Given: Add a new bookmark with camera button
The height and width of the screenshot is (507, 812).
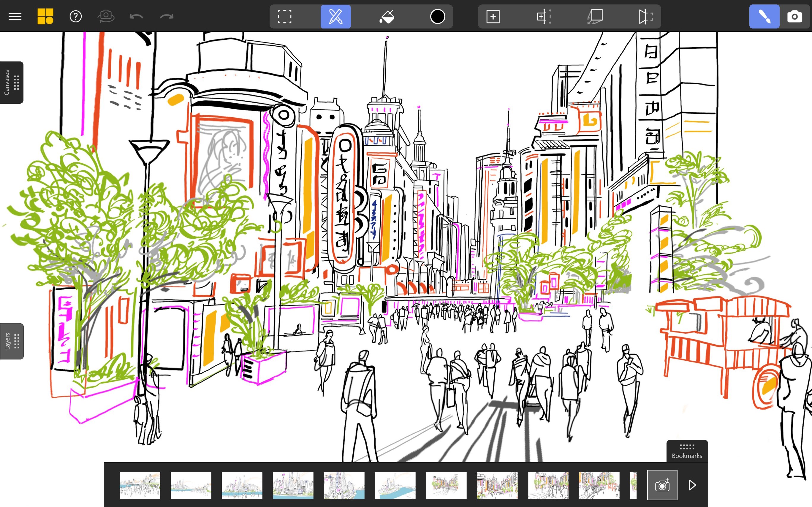Looking at the screenshot, I should (x=662, y=484).
